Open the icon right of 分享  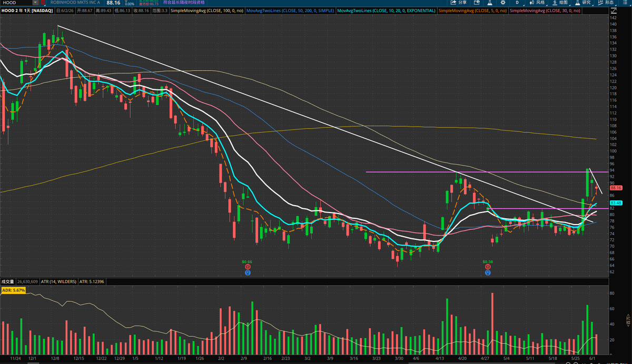click(x=477, y=3)
